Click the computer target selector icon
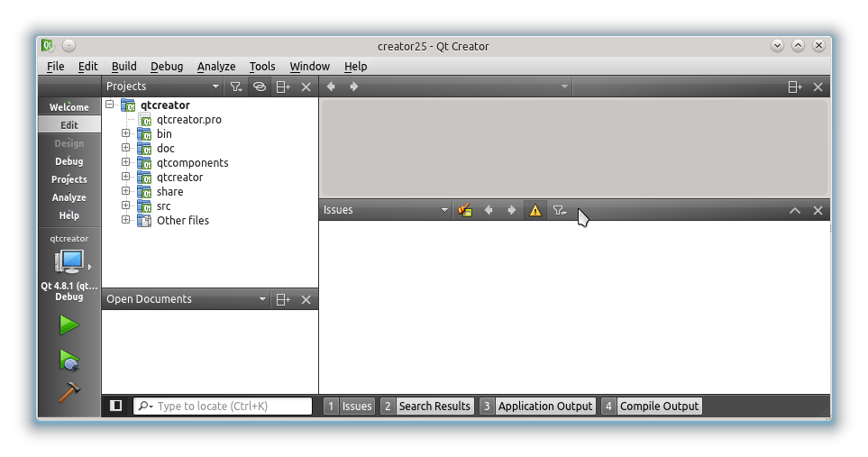This screenshot has width=868, height=457. [x=69, y=262]
